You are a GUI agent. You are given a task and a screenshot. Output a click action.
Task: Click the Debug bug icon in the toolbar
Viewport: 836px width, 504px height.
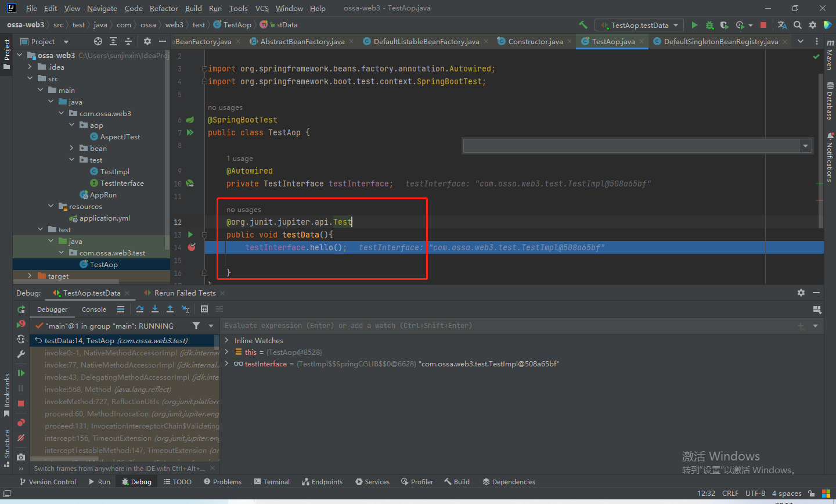click(709, 25)
